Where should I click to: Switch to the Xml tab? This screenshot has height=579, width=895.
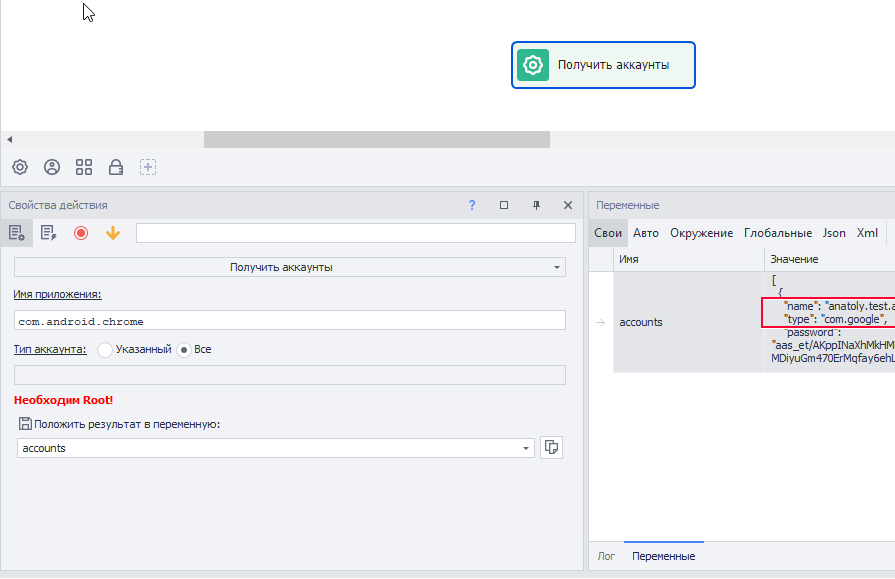(867, 233)
